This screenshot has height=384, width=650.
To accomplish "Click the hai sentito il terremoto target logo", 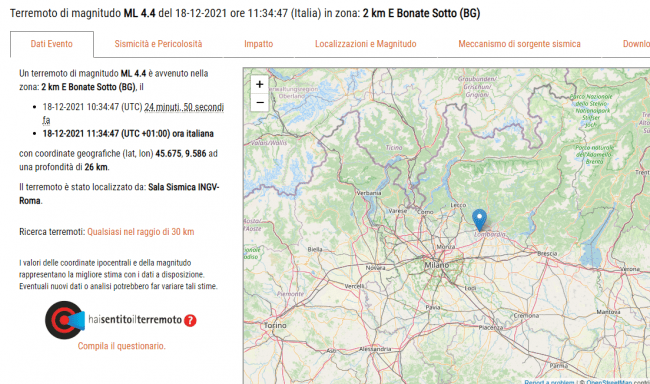I will tap(65, 320).
